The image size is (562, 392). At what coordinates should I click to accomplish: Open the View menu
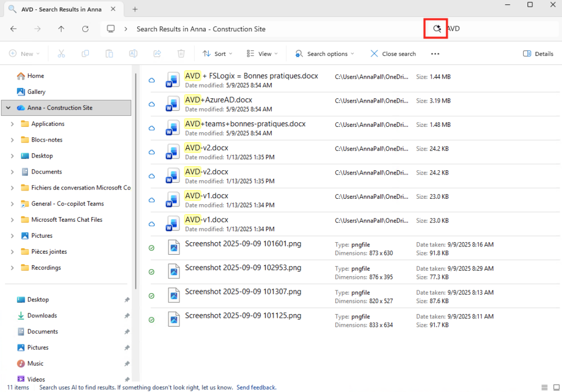point(262,54)
